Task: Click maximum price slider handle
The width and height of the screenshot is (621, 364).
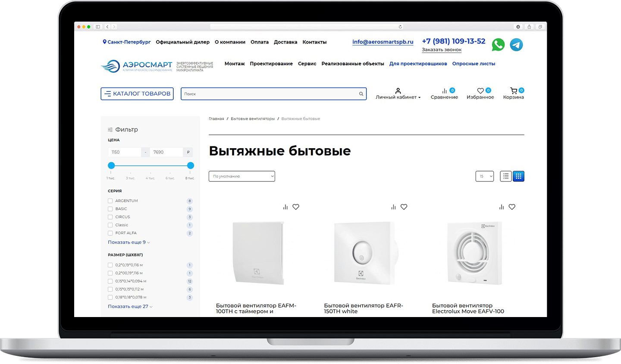Action: pyautogui.click(x=191, y=165)
